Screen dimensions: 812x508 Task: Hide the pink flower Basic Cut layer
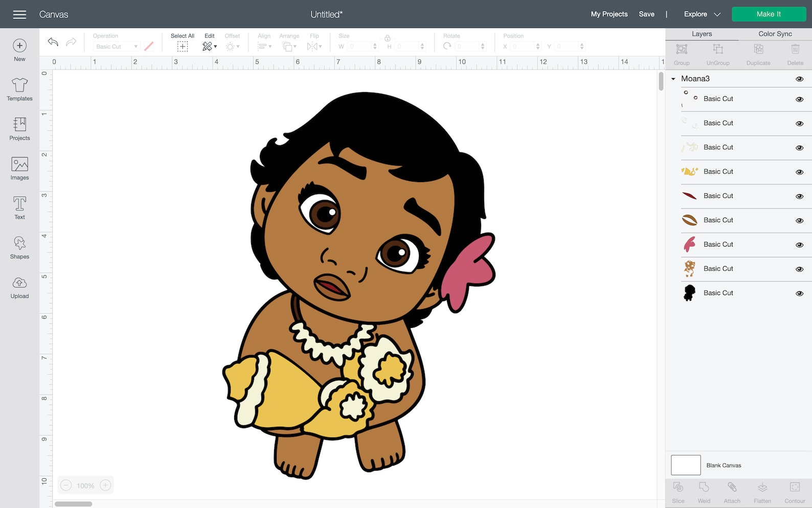click(799, 245)
